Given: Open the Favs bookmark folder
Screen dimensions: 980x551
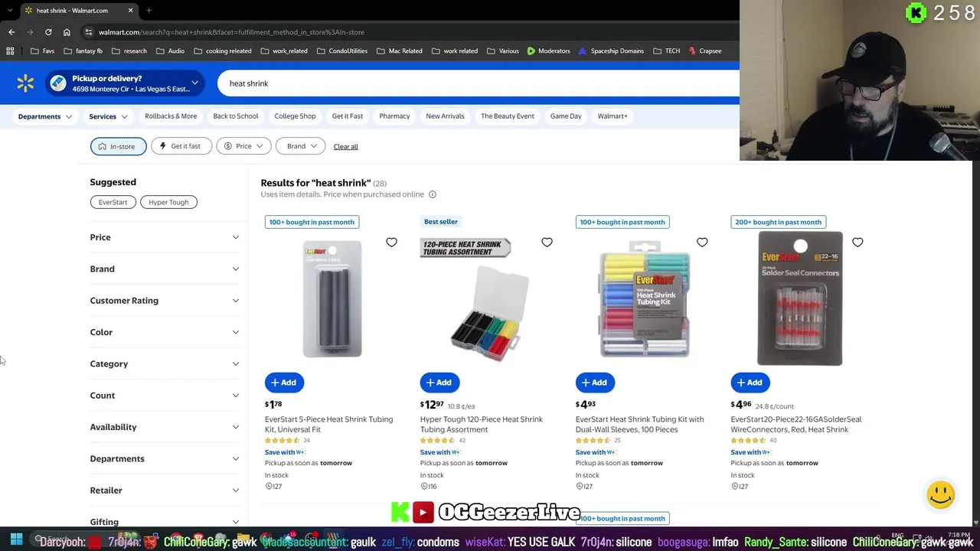Looking at the screenshot, I should tap(42, 51).
